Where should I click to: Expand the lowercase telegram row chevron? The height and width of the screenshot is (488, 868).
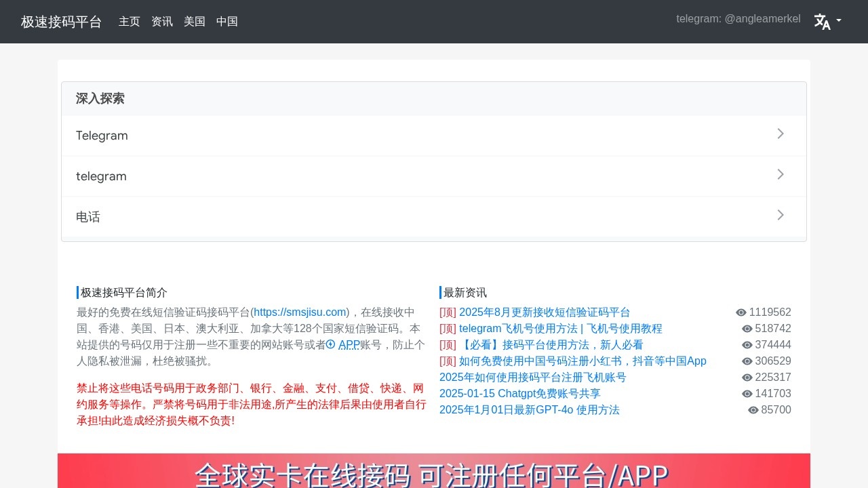click(781, 175)
